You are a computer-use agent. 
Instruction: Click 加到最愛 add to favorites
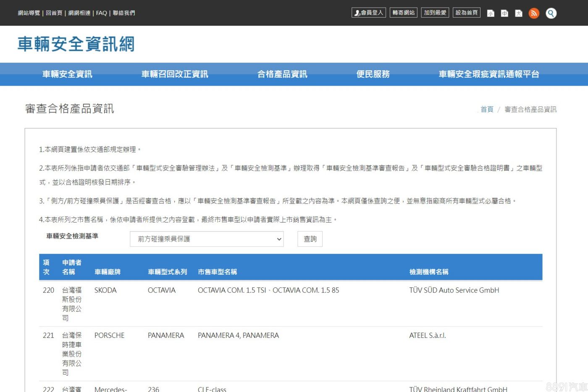tap(435, 13)
